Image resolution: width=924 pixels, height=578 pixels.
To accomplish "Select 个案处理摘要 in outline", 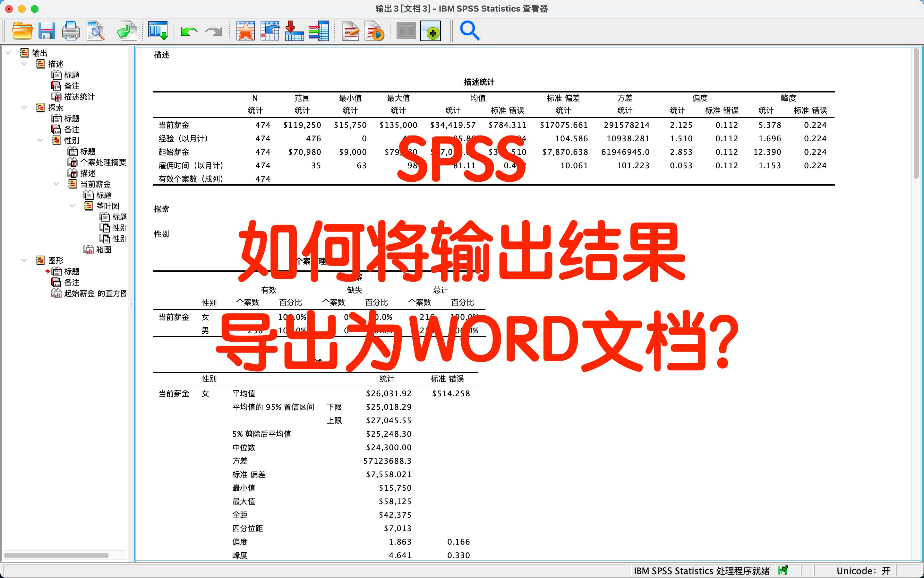I will (97, 162).
